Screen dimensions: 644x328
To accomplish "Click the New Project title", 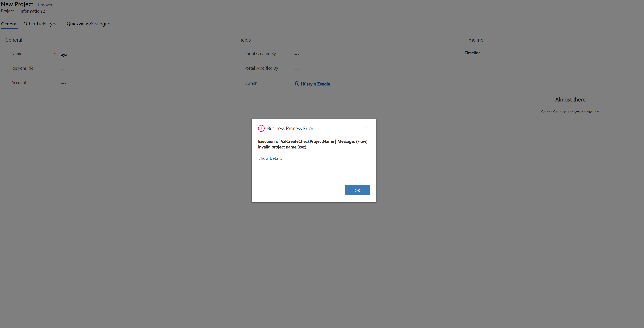I will [x=17, y=4].
